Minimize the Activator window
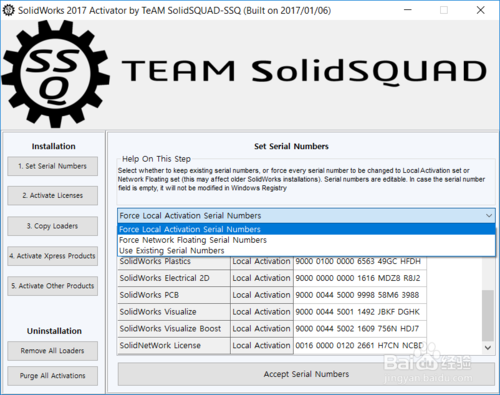Image resolution: width=500 pixels, height=395 pixels. point(408,10)
